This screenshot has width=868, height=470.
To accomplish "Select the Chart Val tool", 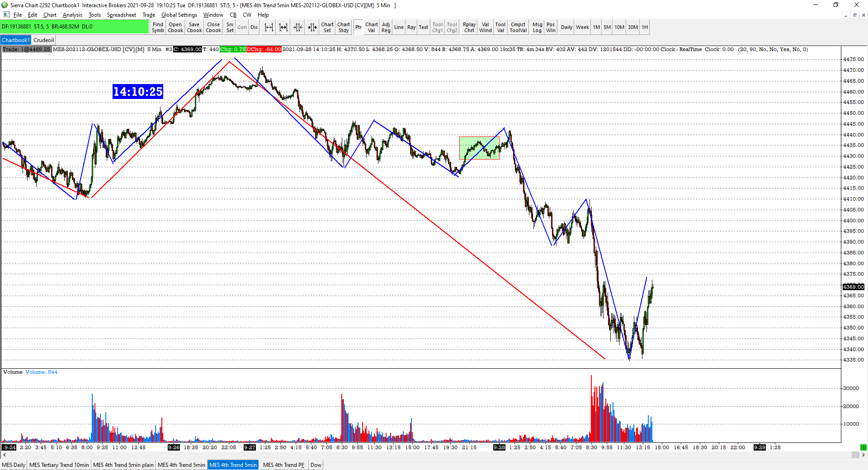I will pos(372,28).
